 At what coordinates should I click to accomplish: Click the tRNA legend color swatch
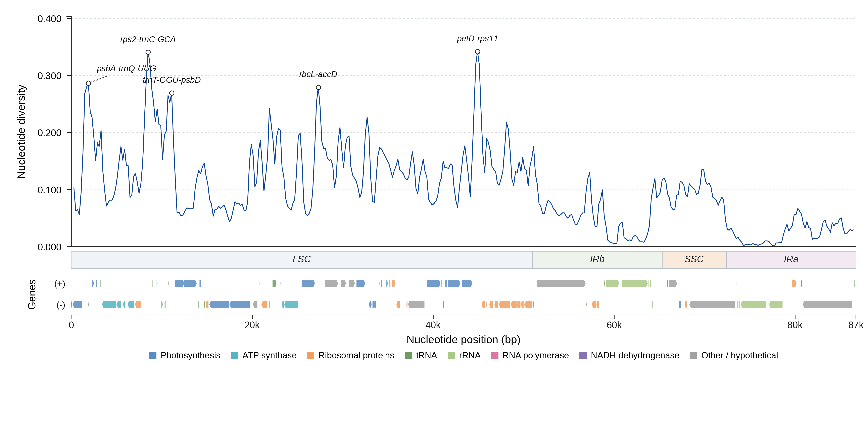point(408,355)
